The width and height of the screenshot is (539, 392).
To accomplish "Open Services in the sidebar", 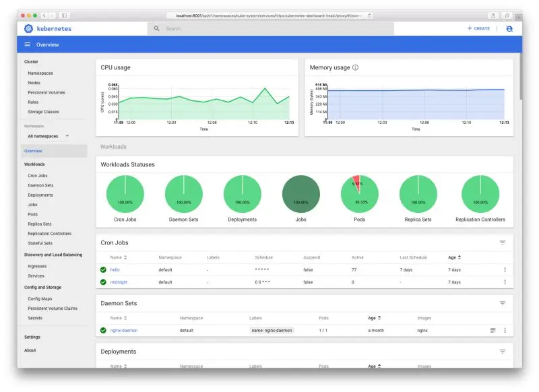I will click(x=36, y=276).
